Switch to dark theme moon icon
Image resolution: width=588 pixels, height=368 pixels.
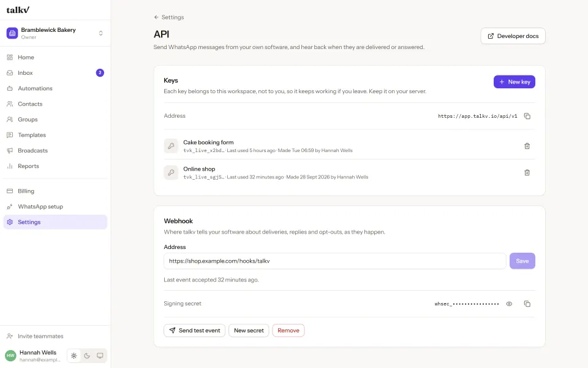coord(87,356)
